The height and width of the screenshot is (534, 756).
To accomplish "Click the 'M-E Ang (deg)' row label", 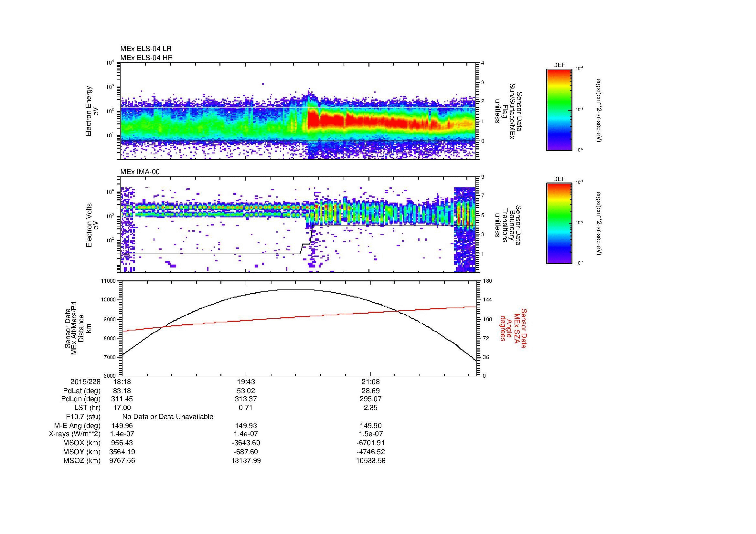I will 77,426.
